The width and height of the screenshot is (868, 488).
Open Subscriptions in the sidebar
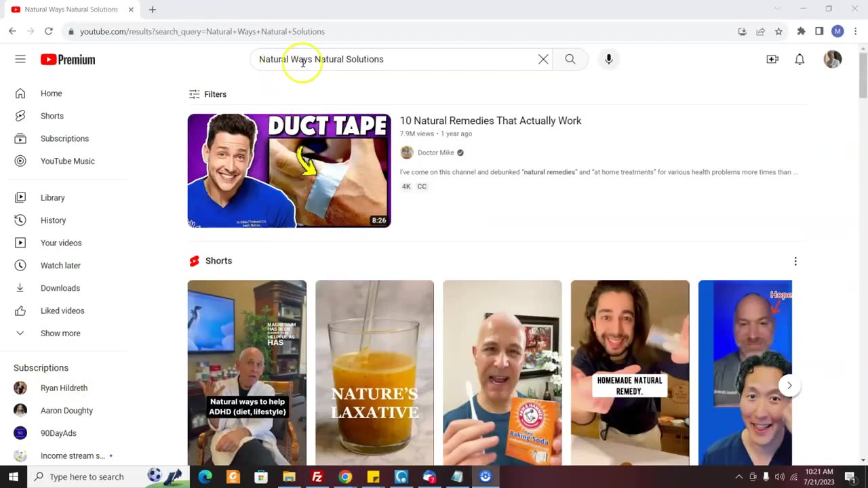pyautogui.click(x=64, y=138)
